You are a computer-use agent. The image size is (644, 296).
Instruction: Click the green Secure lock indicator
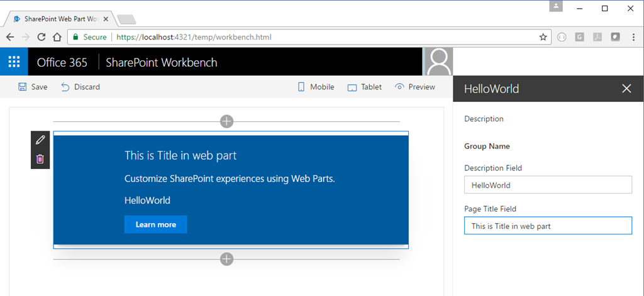point(89,37)
